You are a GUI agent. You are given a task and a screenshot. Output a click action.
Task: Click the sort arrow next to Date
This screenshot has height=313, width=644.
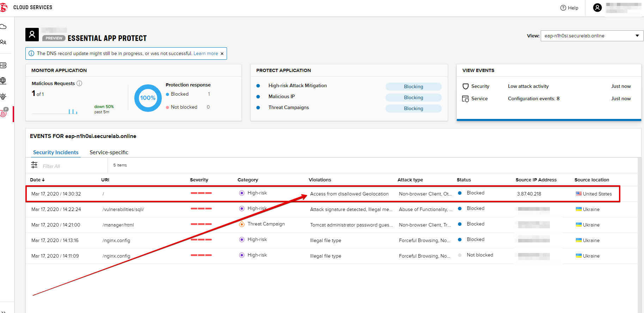tap(43, 180)
